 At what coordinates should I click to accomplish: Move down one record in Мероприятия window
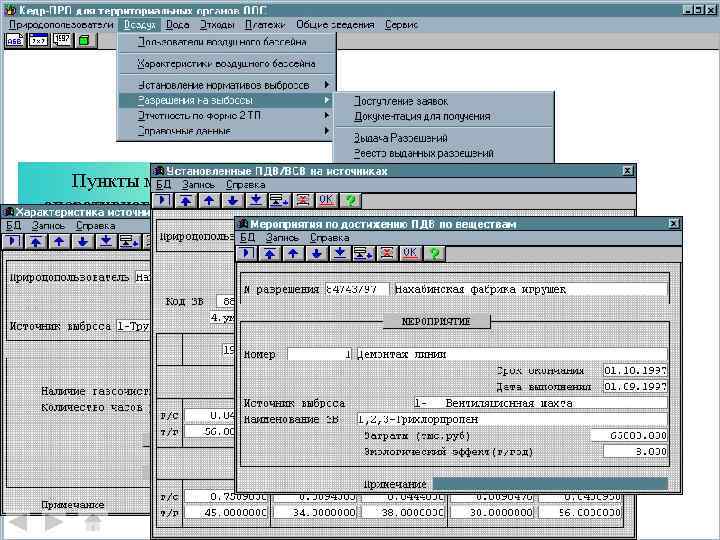(317, 253)
